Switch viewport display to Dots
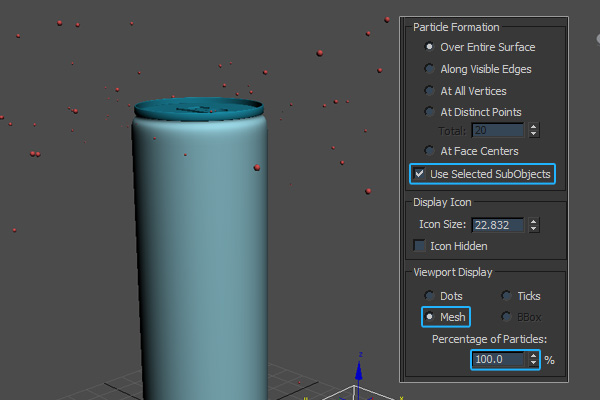Screen dimensions: 600x400 [430, 296]
